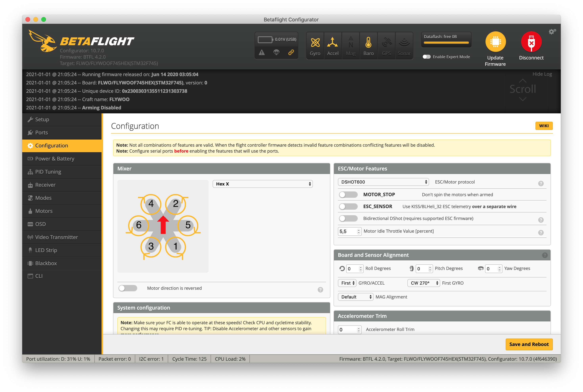Click the Yaw Degrees stepper arrows
583x392 pixels.
[499, 269]
